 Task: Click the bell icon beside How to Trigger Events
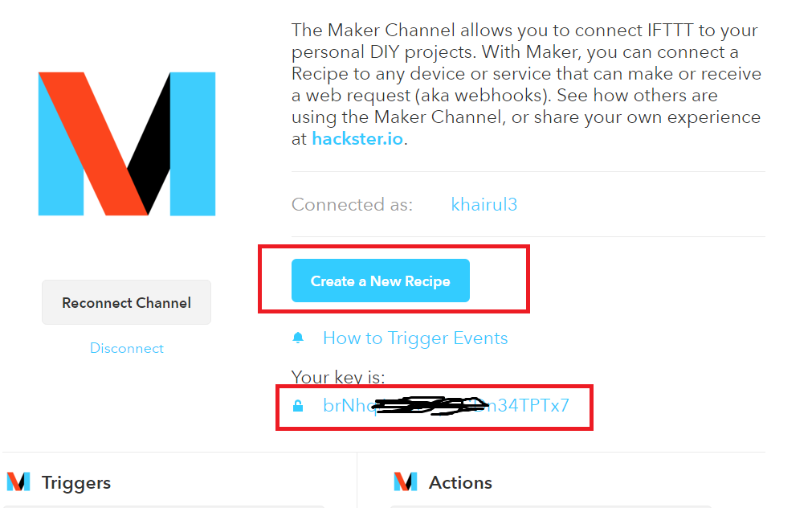(x=299, y=338)
